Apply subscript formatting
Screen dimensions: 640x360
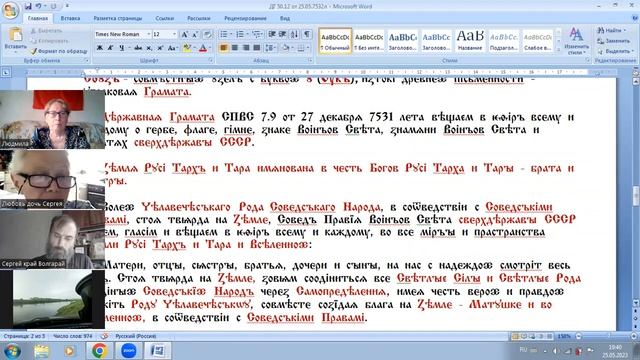pos(149,48)
